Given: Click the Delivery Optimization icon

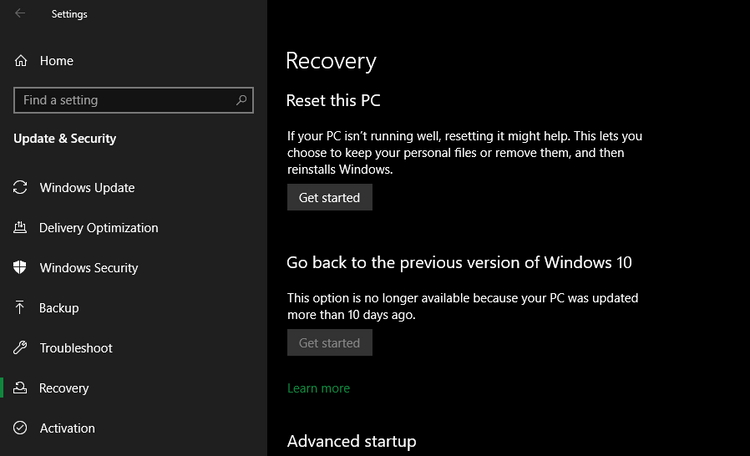Looking at the screenshot, I should point(20,228).
